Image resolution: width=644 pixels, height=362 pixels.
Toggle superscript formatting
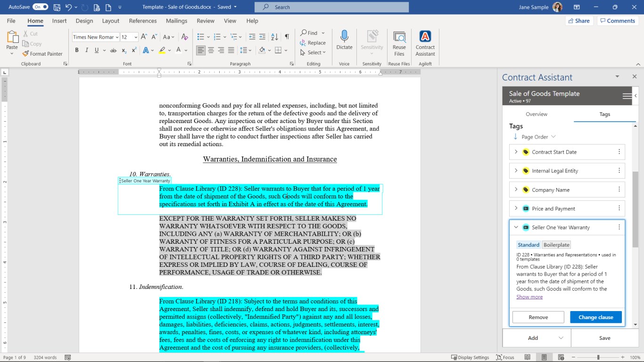coord(134,50)
